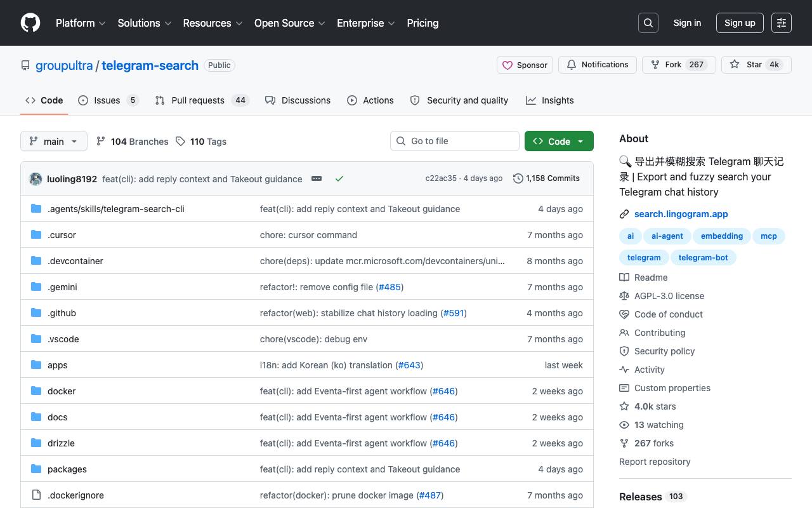
Task: Switch to the Pull requests tab
Action: 202,100
